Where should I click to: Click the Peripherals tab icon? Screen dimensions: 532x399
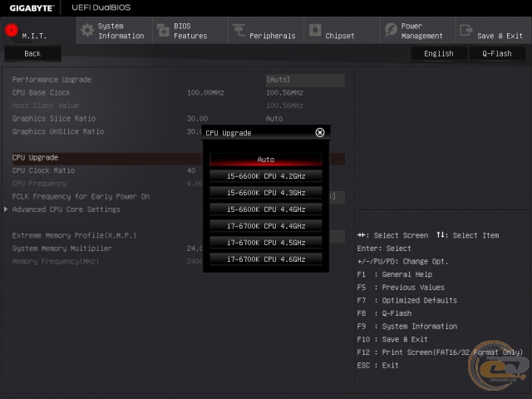coord(239,31)
